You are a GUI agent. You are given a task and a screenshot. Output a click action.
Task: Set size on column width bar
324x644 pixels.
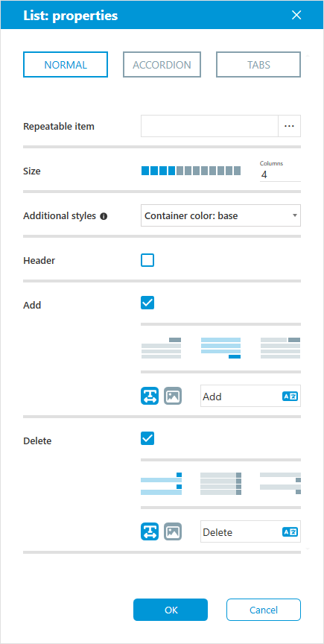191,171
